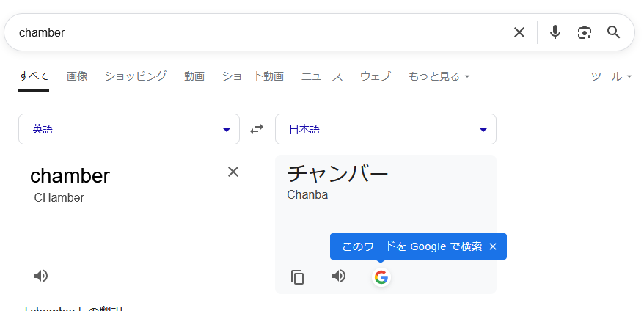Listen to Japanese translation audio
The width and height of the screenshot is (644, 311).
tap(339, 276)
